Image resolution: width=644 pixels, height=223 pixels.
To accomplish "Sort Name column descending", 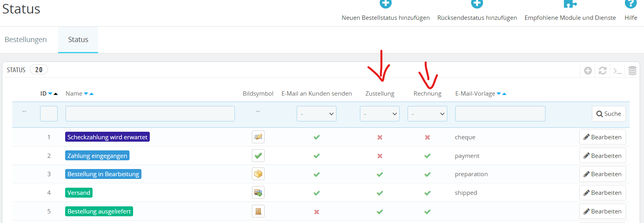I will [86, 94].
